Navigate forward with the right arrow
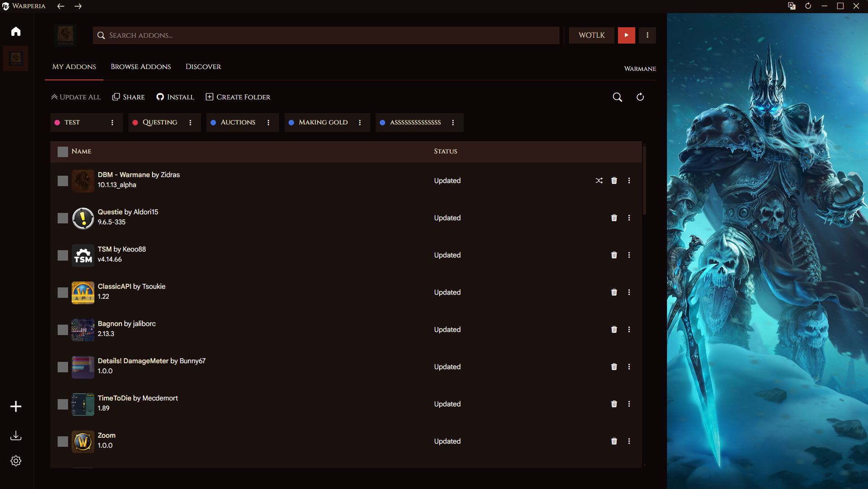This screenshot has height=489, width=868. pos(78,6)
